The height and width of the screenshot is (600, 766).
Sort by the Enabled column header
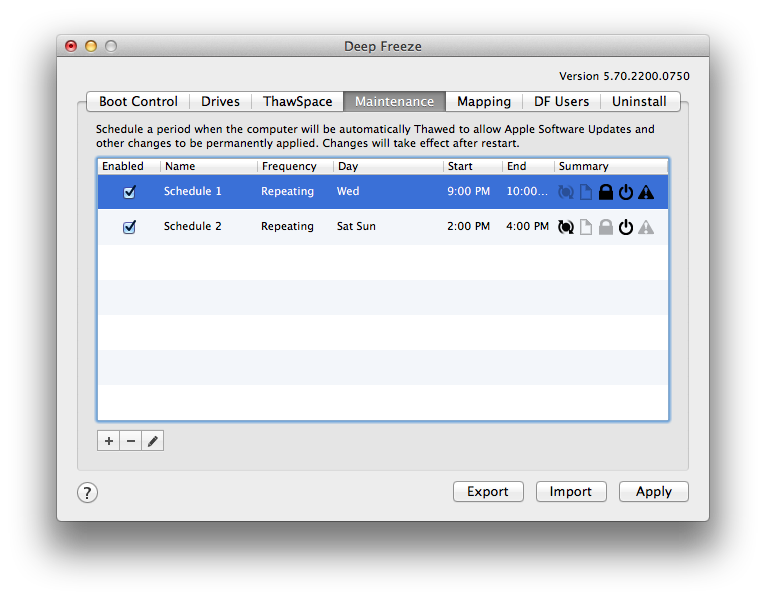128,166
